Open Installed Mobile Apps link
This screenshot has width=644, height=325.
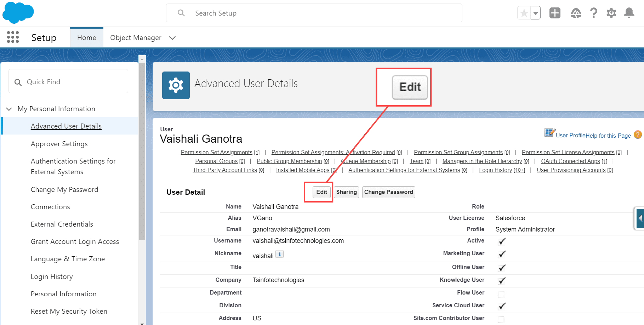click(303, 170)
